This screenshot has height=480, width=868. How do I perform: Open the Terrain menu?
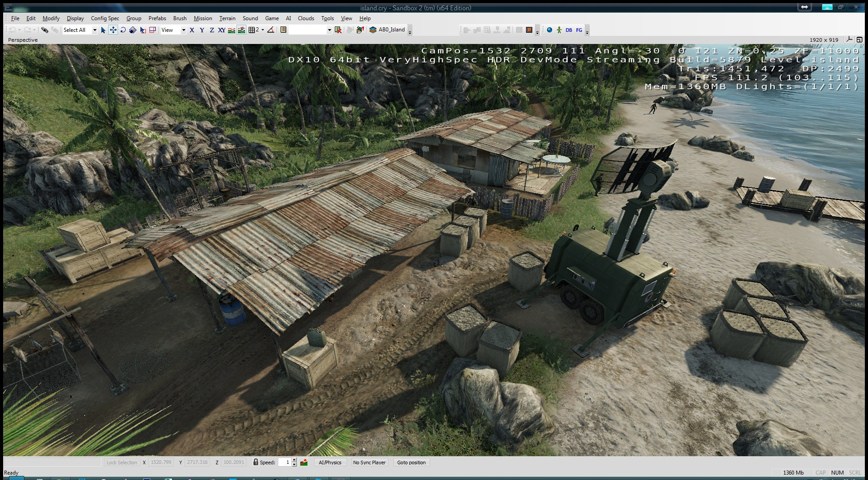227,18
